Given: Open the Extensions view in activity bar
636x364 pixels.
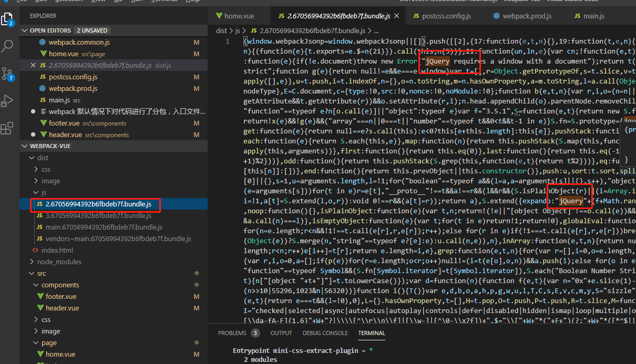Looking at the screenshot, I should (7, 128).
